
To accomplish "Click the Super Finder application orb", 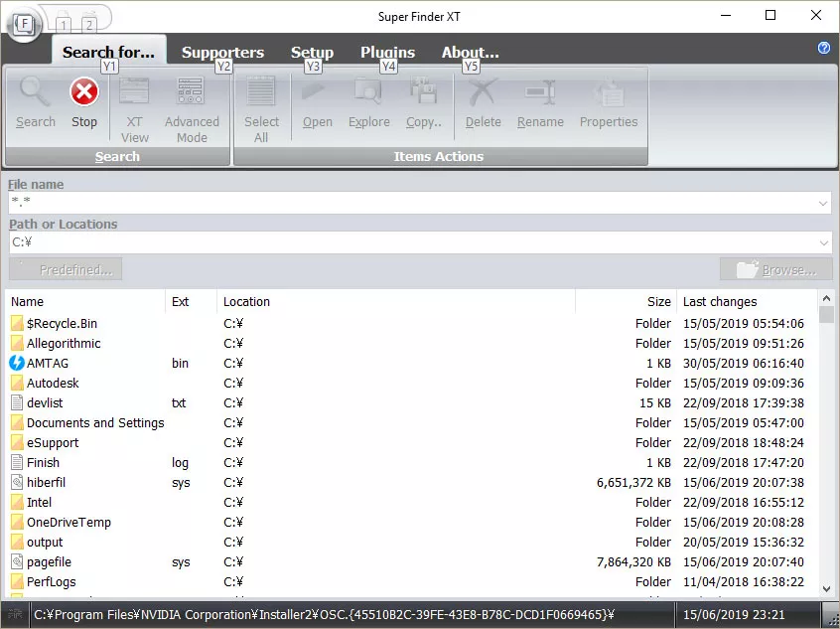I will coord(24,24).
